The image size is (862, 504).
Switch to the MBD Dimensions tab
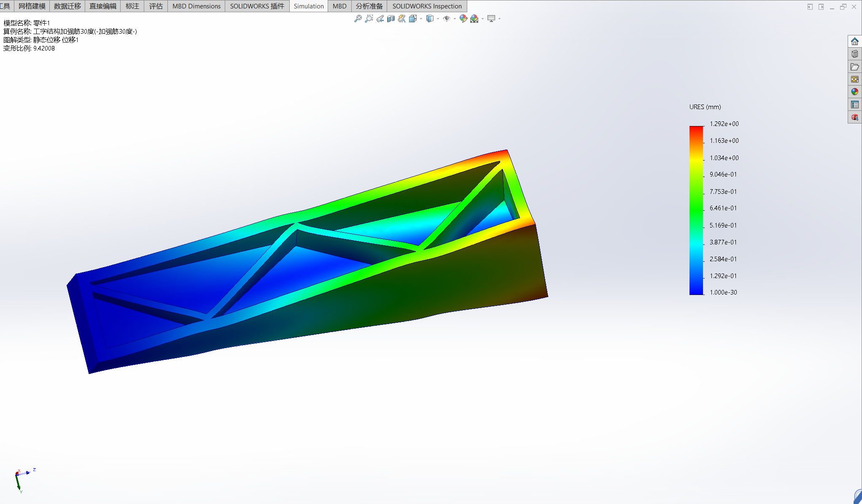coord(196,6)
